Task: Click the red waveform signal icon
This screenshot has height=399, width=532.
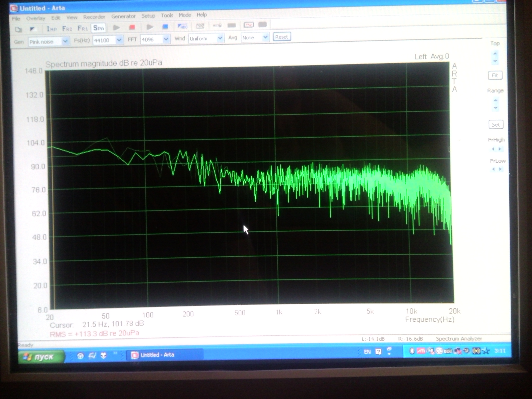Action: (248, 25)
